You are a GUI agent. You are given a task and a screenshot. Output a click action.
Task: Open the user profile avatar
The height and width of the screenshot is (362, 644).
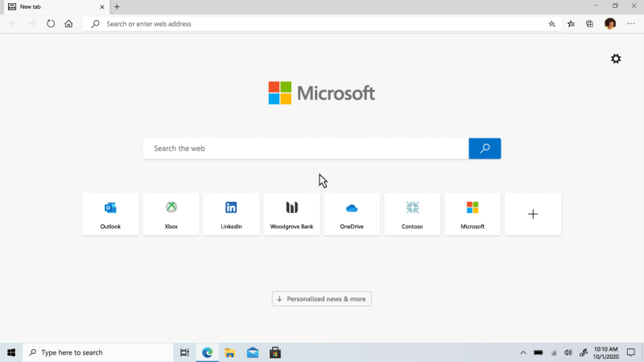point(610,24)
